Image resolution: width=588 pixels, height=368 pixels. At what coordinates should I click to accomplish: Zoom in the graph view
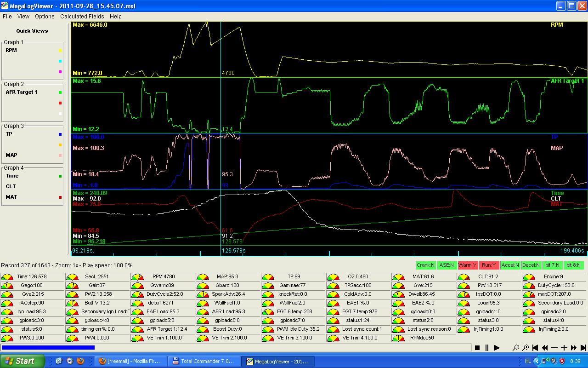pos(526,348)
